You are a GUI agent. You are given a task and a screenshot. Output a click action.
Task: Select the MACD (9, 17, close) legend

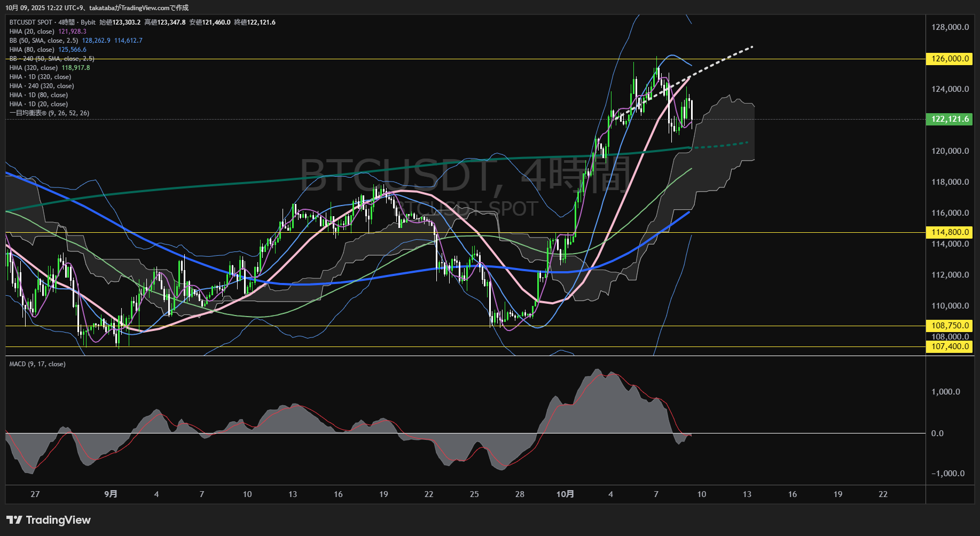pyautogui.click(x=37, y=364)
